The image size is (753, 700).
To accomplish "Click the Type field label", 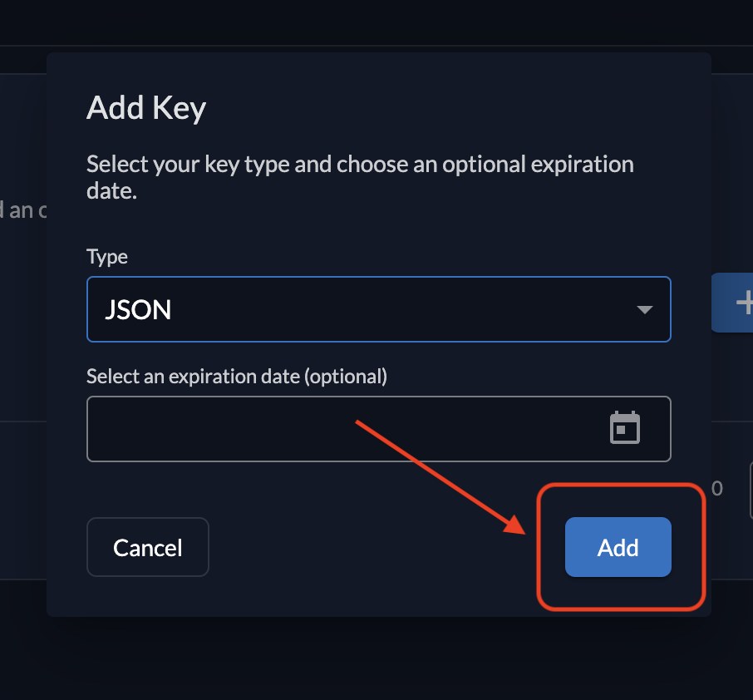I will coord(107,256).
